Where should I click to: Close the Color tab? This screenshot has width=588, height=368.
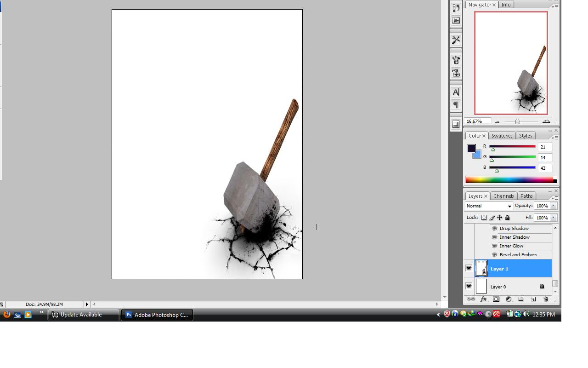(x=484, y=136)
